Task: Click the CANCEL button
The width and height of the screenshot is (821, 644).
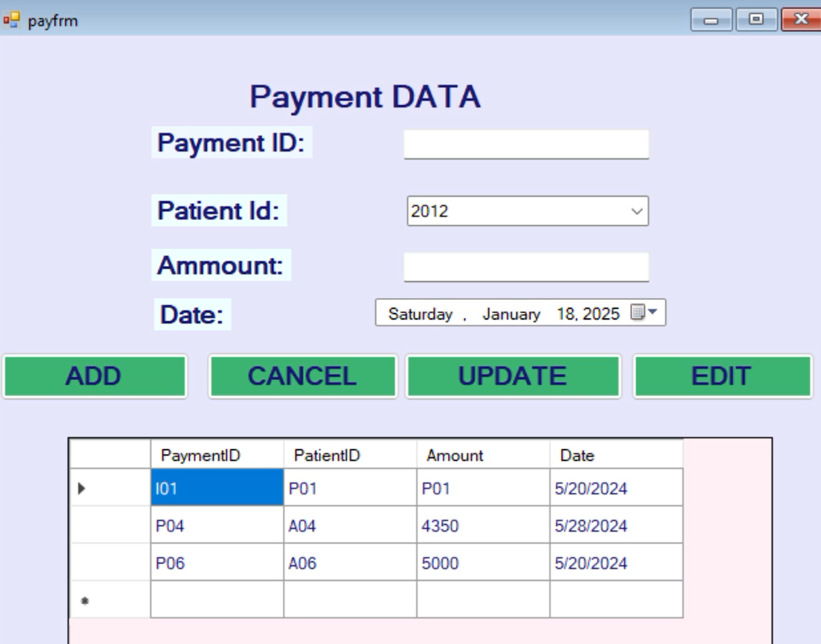Action: click(303, 376)
